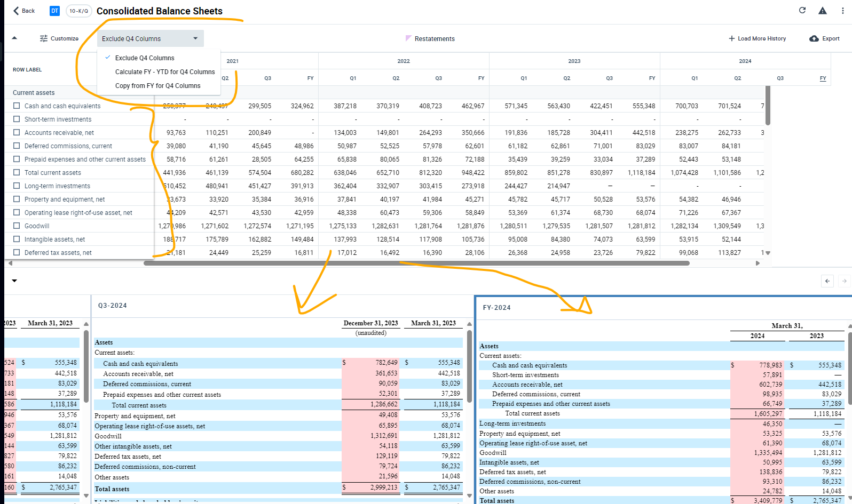
Task: Open the warning triangle alert icon
Action: coord(823,11)
